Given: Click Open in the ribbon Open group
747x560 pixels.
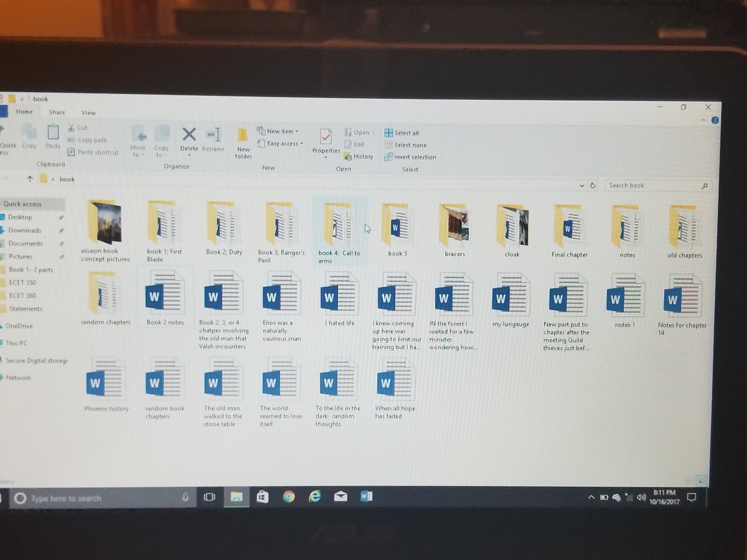Looking at the screenshot, I should click(x=359, y=133).
